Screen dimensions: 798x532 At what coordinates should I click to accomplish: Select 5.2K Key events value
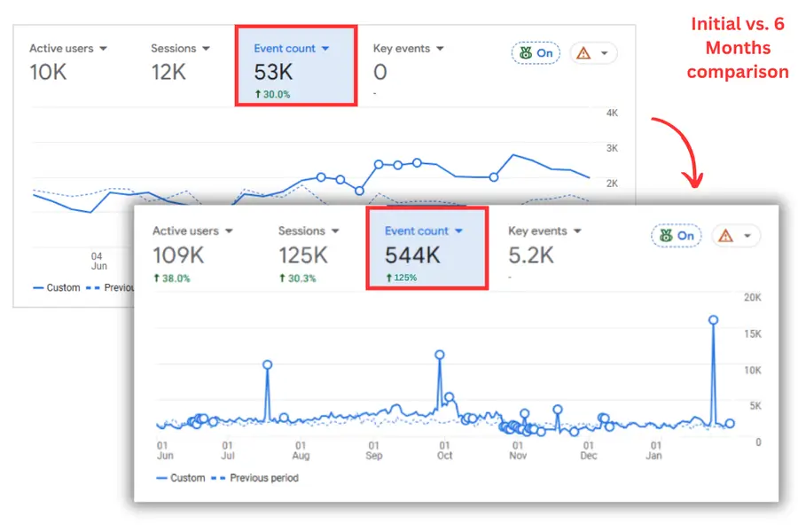pyautogui.click(x=531, y=255)
